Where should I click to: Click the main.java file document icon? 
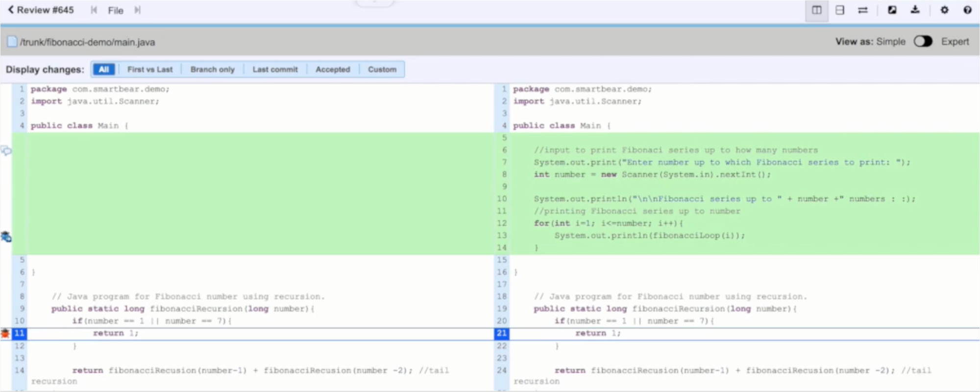(x=12, y=42)
